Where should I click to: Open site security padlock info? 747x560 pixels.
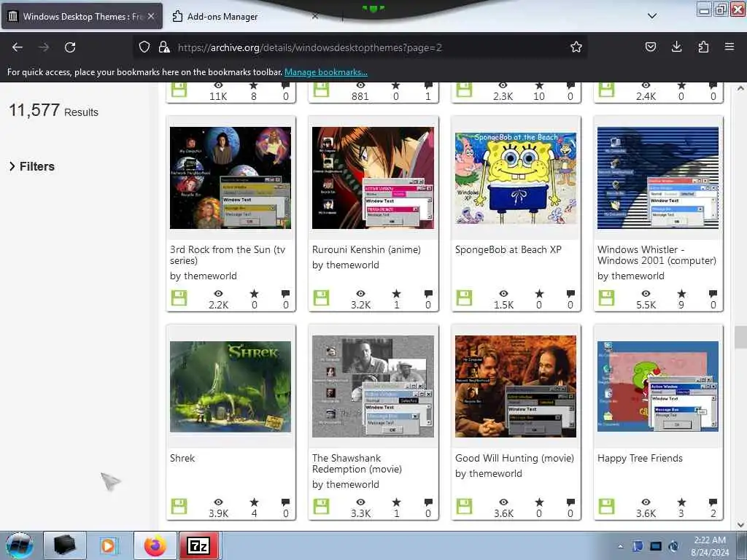(x=164, y=47)
